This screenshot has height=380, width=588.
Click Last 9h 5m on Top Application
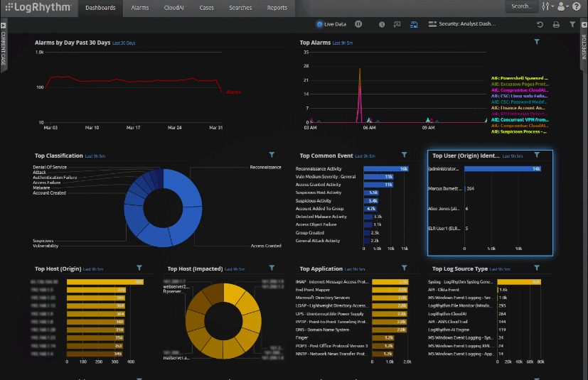[354, 269]
